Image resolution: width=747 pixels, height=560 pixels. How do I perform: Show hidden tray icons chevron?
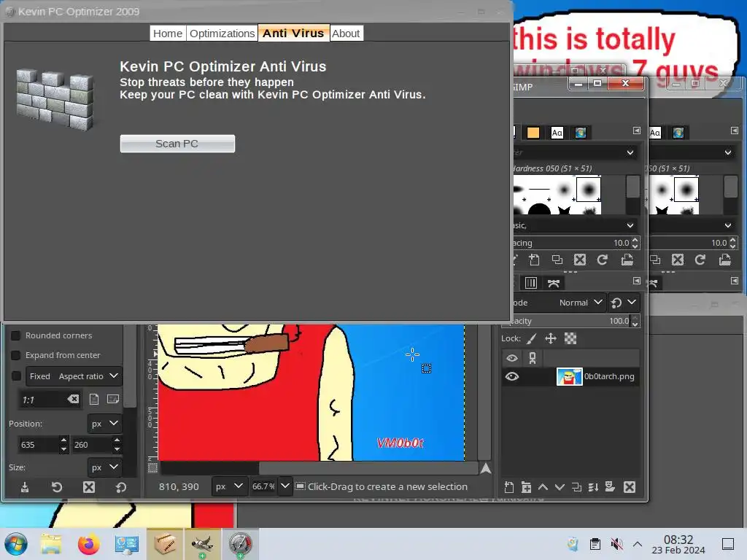click(638, 544)
